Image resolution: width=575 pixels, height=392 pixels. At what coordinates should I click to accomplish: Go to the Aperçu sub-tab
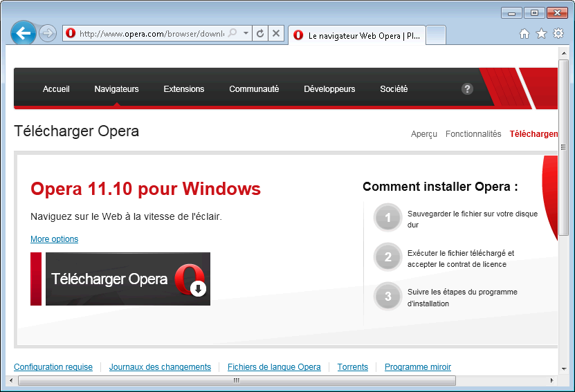tap(424, 134)
